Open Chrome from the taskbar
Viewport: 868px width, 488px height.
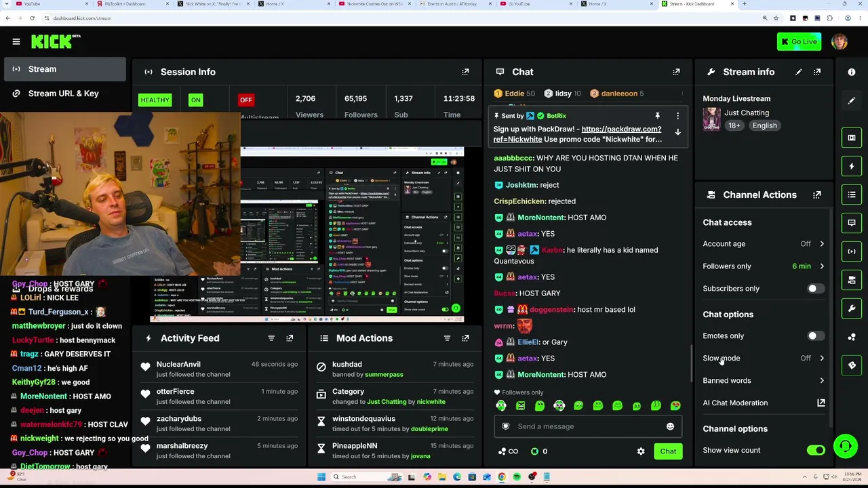click(502, 477)
